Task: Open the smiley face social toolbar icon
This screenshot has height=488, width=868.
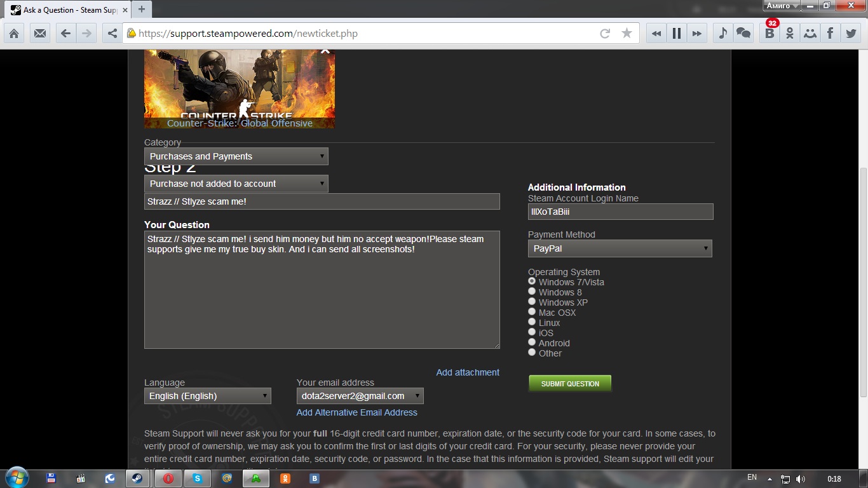Action: tap(810, 34)
